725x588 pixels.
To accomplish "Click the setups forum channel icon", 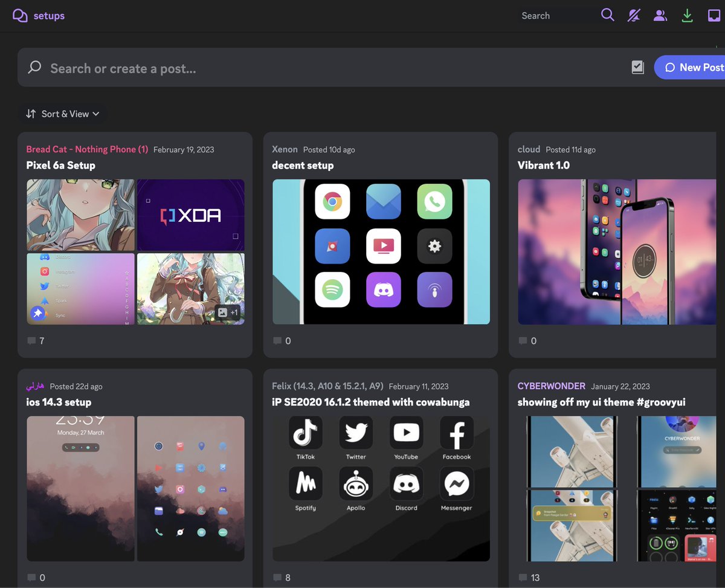I will tap(20, 16).
